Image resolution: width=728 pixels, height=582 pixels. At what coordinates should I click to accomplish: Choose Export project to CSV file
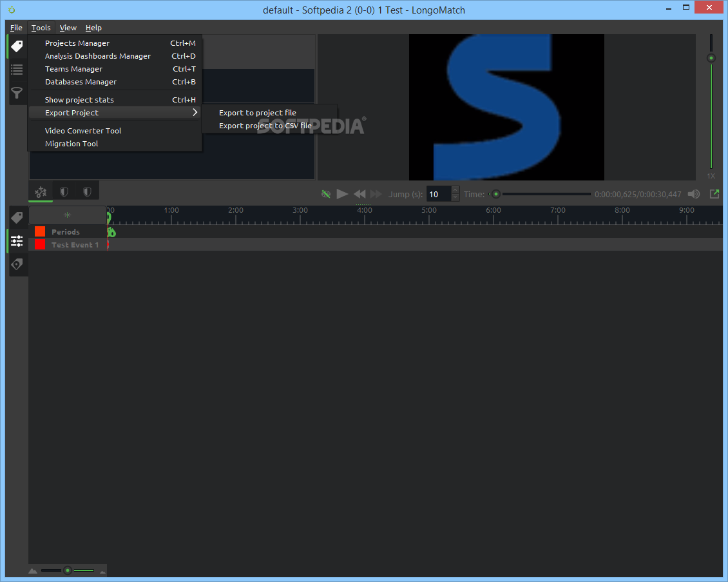click(x=270, y=126)
